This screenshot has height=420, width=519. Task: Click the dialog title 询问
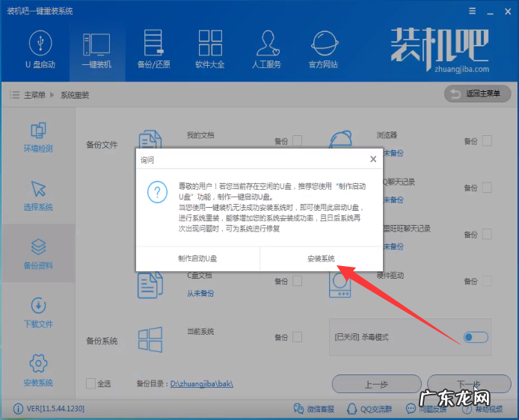coord(147,160)
